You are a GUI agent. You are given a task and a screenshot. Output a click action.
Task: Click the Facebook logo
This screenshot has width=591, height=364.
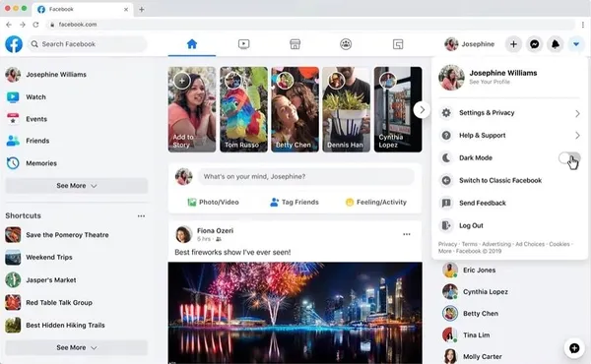14,44
